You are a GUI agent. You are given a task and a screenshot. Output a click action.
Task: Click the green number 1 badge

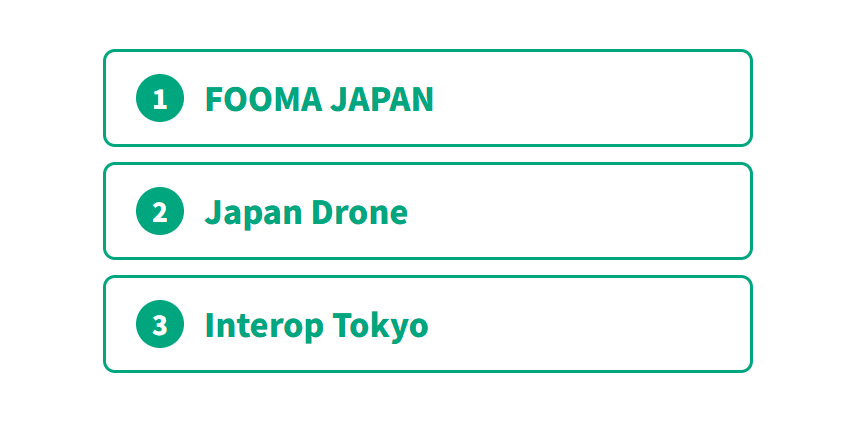160,99
